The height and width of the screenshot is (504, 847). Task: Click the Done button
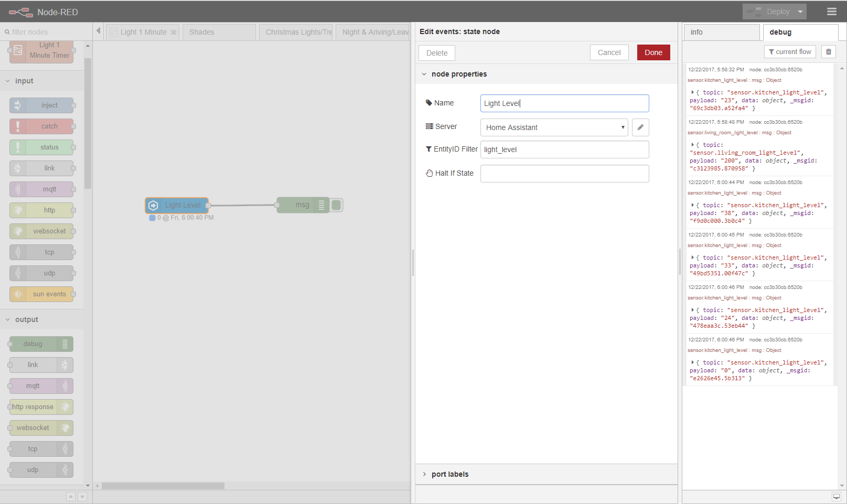coord(653,52)
